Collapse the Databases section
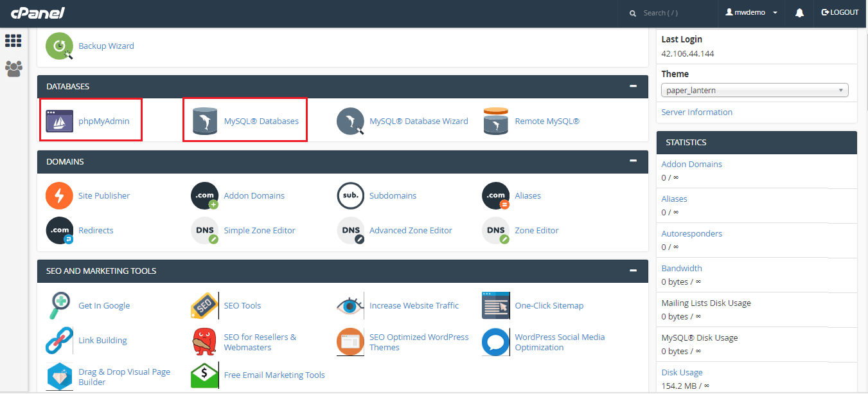This screenshot has width=868, height=394. click(x=633, y=86)
